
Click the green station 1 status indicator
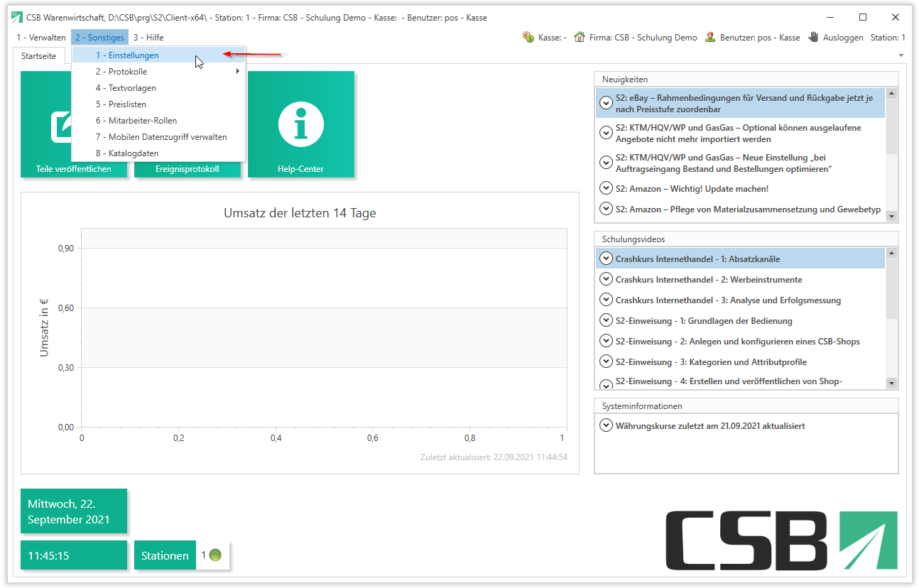coord(215,555)
